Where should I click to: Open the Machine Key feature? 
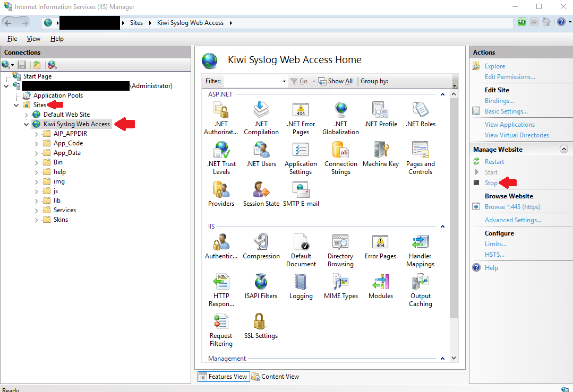pos(380,154)
